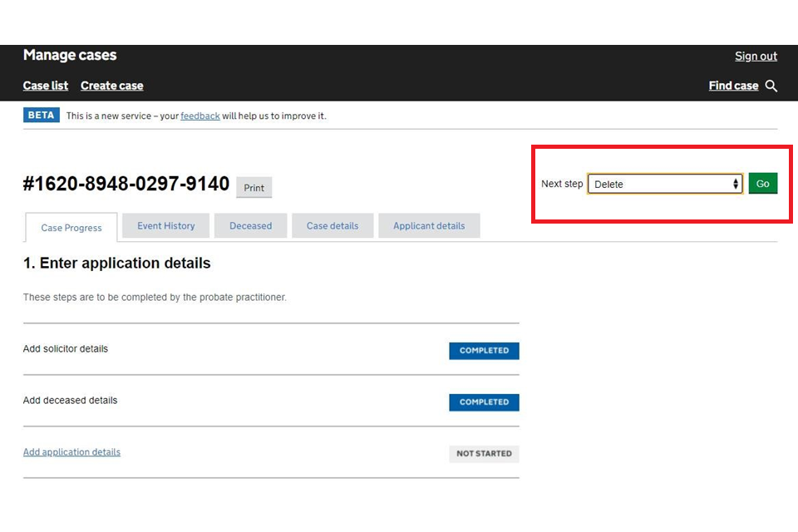Click the Manage cases header title
This screenshot has height=532, width=798.
[x=70, y=56]
